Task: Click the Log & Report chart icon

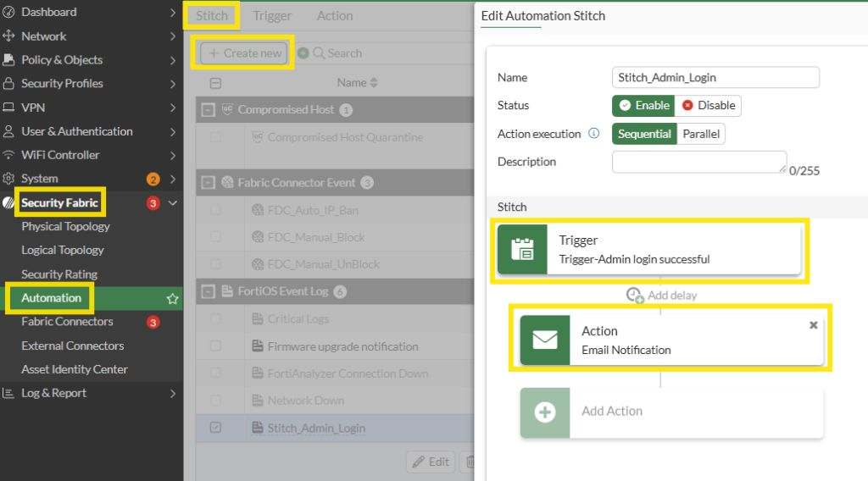Action: (8, 393)
